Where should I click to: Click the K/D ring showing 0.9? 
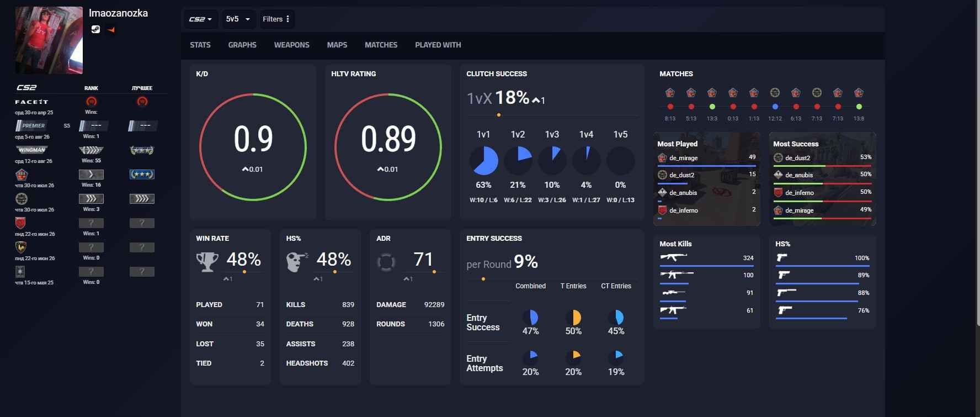(x=253, y=147)
